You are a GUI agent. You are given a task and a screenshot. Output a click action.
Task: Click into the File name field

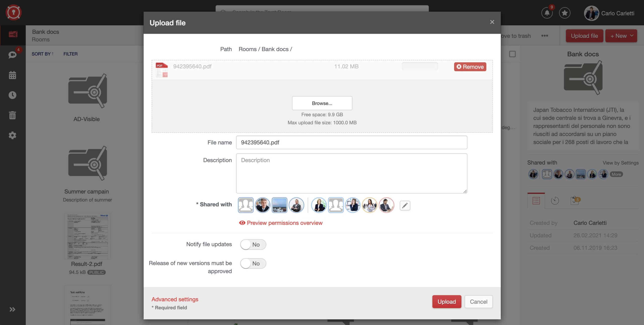click(x=351, y=142)
